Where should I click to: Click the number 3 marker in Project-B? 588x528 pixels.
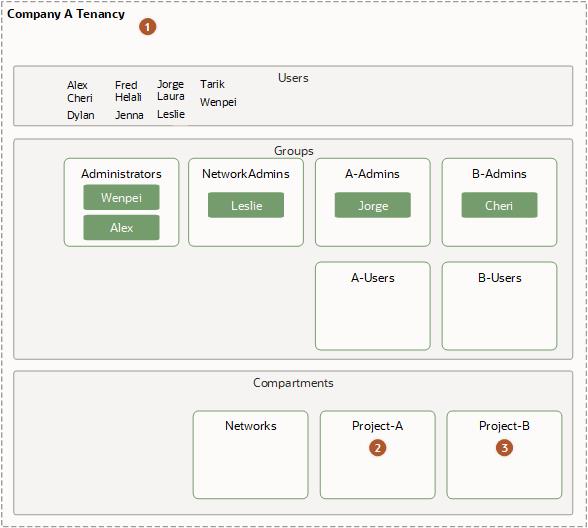pyautogui.click(x=504, y=448)
